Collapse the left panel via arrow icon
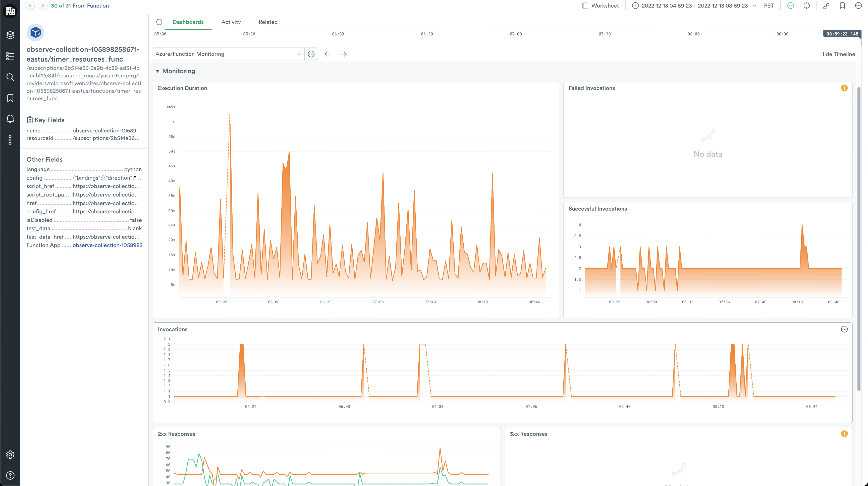Viewport: 868px width, 486px height. click(159, 22)
